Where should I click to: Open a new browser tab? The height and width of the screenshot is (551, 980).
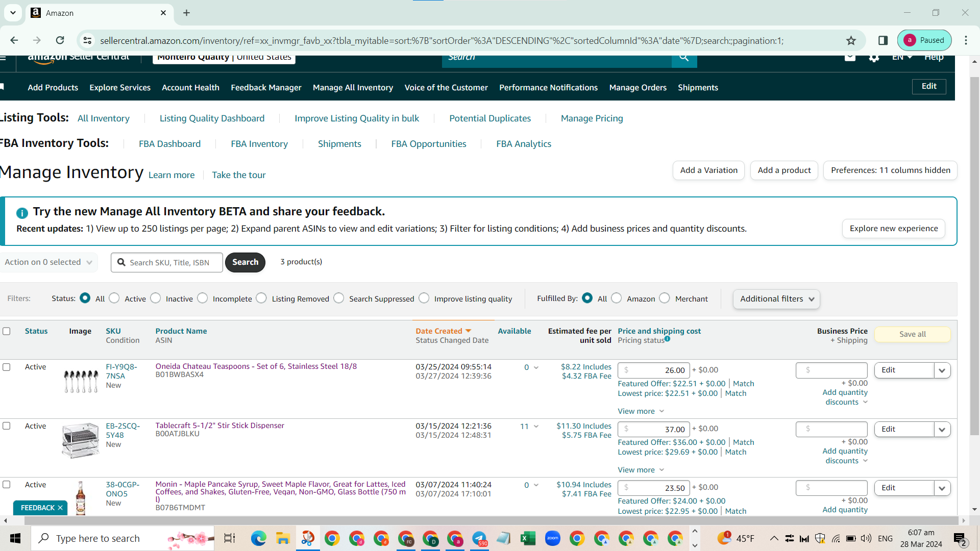pyautogui.click(x=187, y=13)
